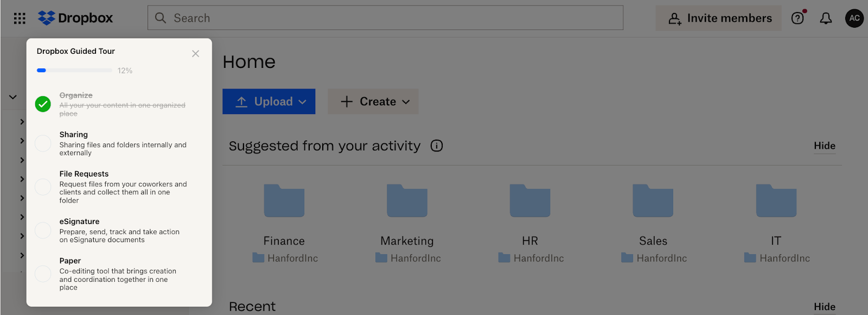Viewport: 868px width, 315px height.
Task: Click the Dropbox logo
Action: coord(75,18)
